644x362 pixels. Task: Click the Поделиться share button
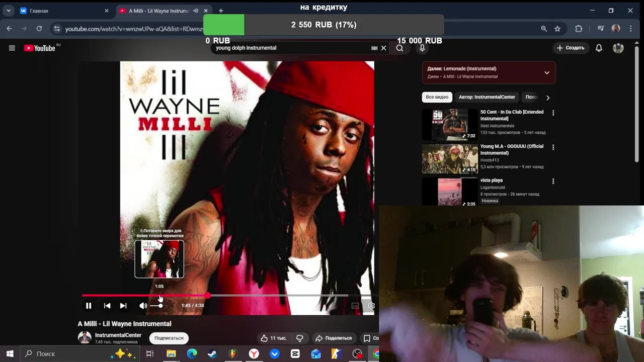[334, 338]
